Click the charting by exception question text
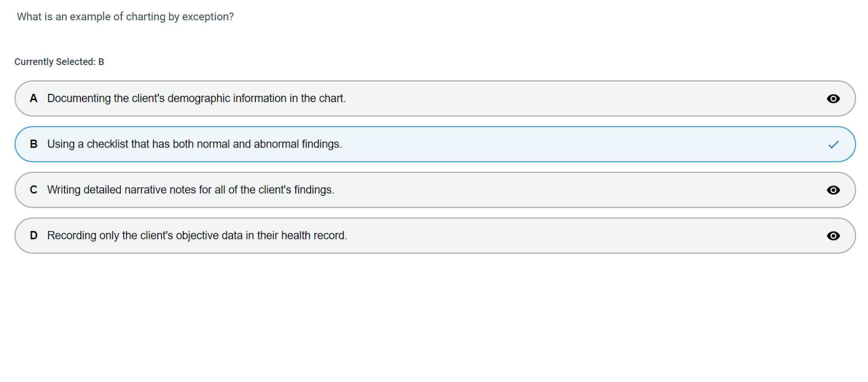Viewport: 868px width, 382px height. click(125, 17)
